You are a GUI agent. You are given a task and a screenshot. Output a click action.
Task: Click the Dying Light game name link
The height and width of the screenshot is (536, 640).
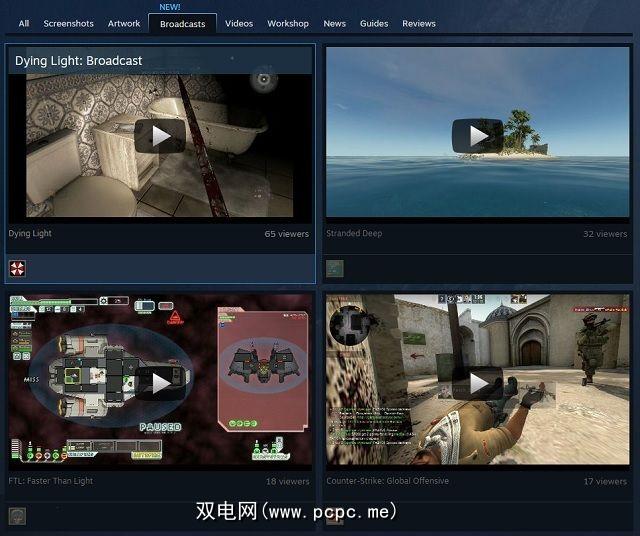click(x=30, y=234)
